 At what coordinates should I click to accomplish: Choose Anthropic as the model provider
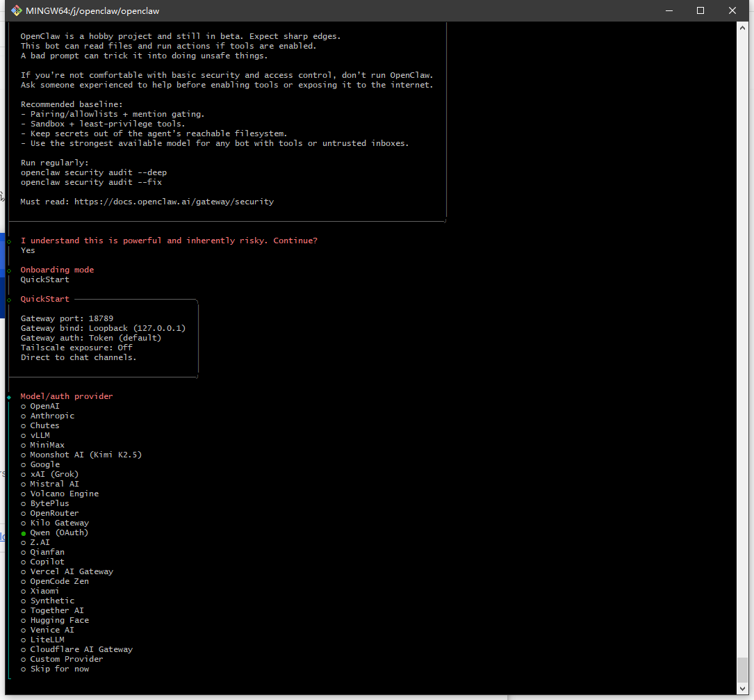coord(51,416)
